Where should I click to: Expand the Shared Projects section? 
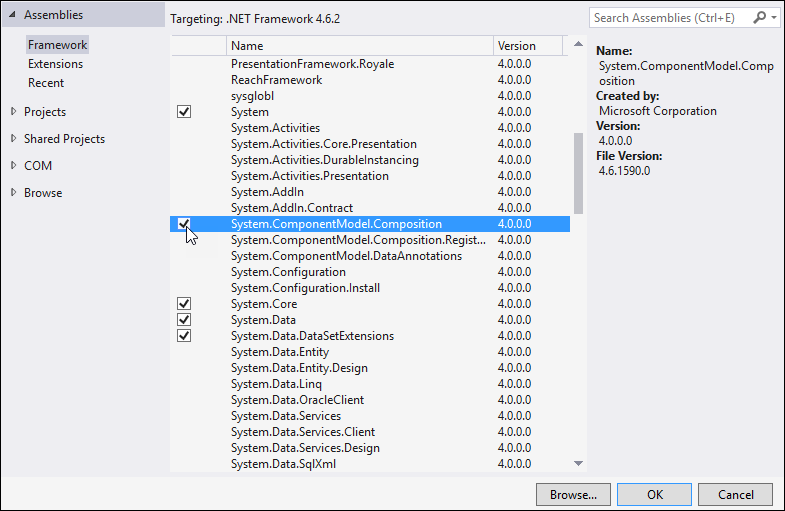13,139
